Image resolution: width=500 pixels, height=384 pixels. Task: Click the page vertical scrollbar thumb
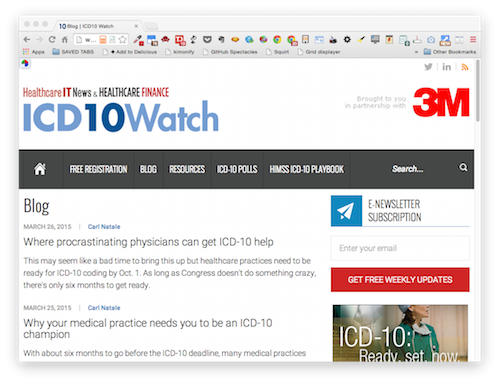click(478, 91)
